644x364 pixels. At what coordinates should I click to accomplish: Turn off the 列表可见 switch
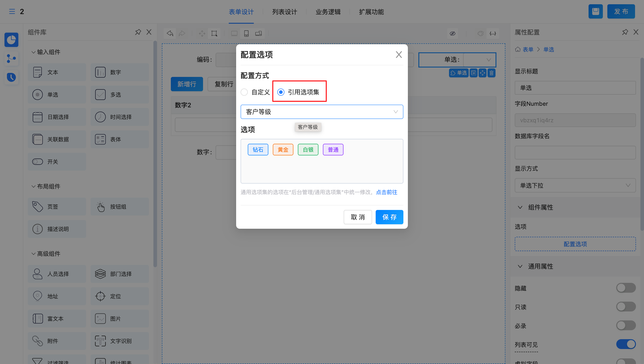[626, 344]
